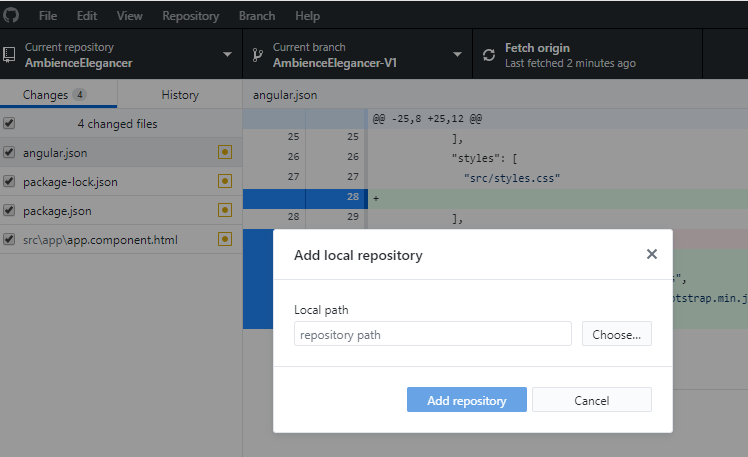Click the sync arrows icon for Fetch origin
Image resolution: width=748 pixels, height=457 pixels.
[489, 55]
